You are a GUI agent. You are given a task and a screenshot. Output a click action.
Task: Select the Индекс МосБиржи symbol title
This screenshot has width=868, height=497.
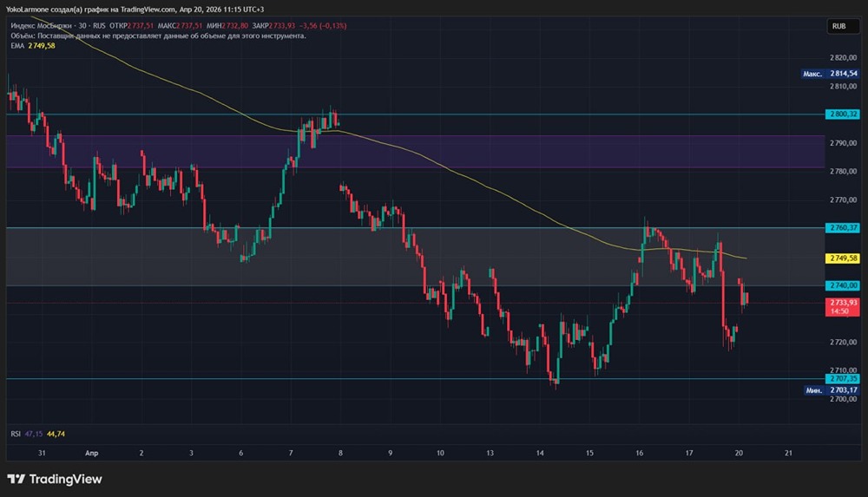[x=43, y=25]
